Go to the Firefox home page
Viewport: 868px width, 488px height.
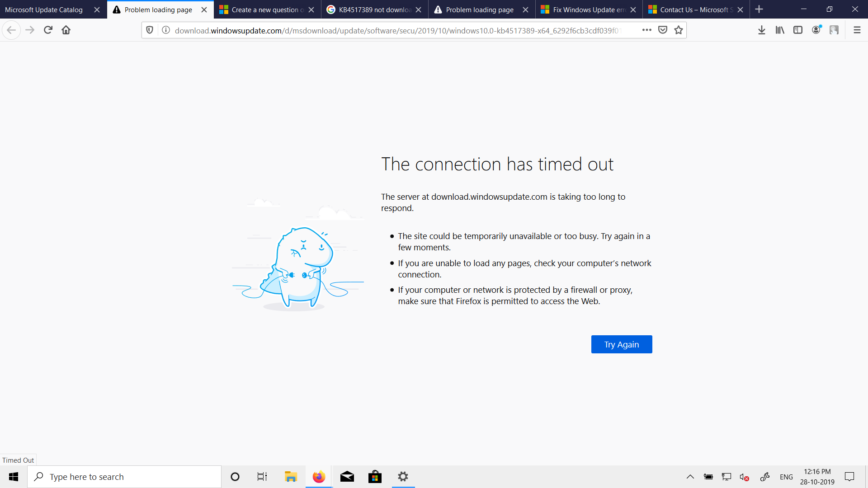66,30
